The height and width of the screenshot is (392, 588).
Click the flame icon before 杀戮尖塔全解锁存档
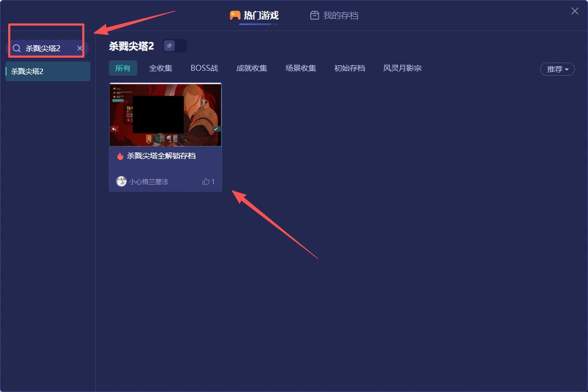pos(120,155)
